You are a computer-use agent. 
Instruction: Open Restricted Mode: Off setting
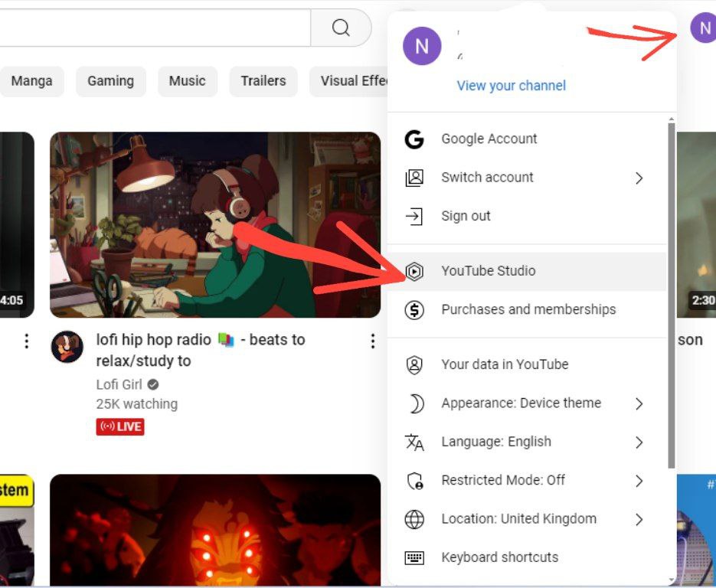(x=503, y=481)
